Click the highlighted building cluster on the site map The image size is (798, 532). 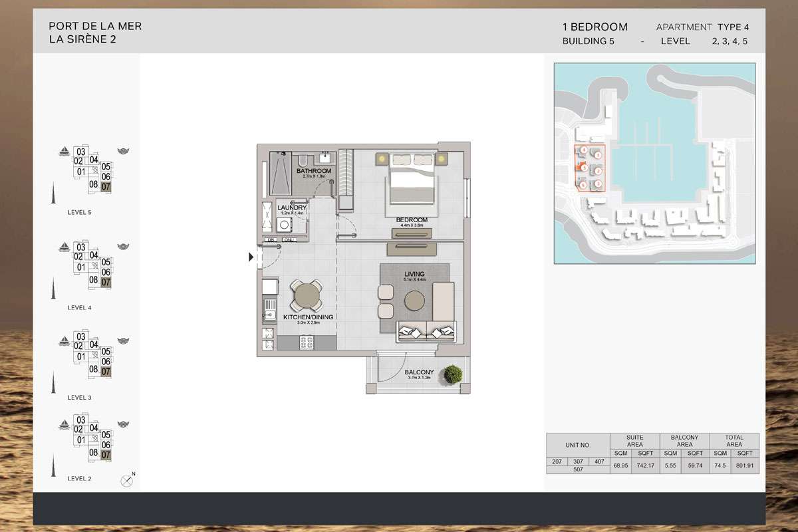coord(589,168)
